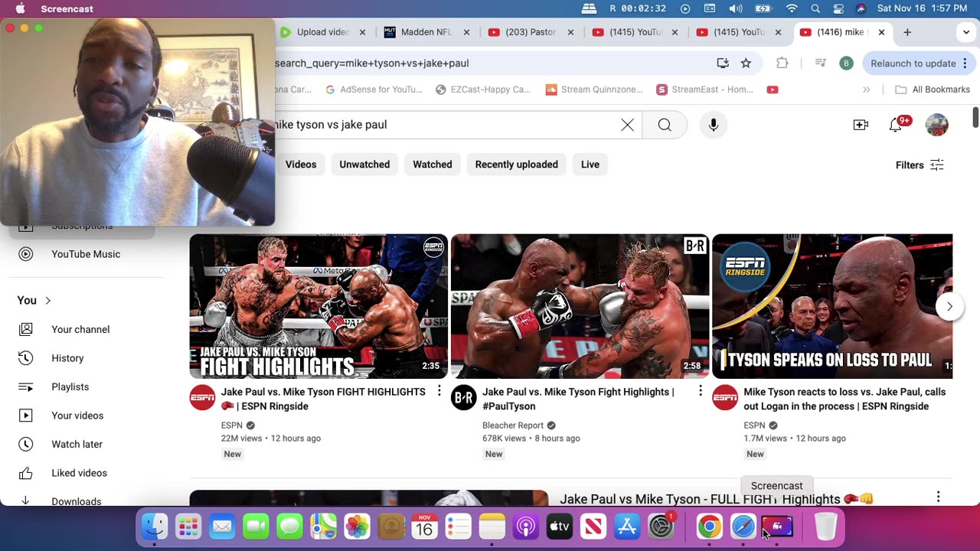Select the Watched filter chip
The height and width of the screenshot is (551, 980).
[x=433, y=165]
